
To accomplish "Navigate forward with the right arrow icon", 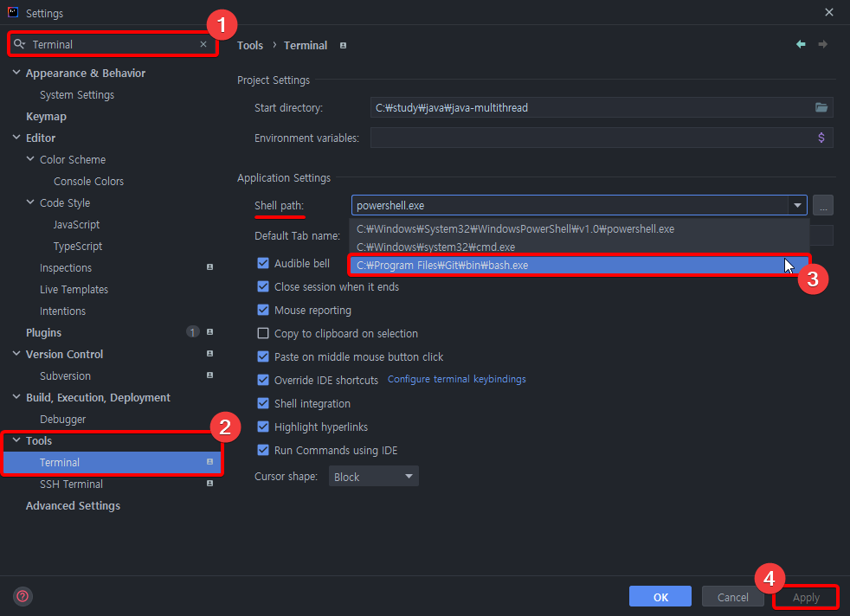I will pyautogui.click(x=821, y=43).
